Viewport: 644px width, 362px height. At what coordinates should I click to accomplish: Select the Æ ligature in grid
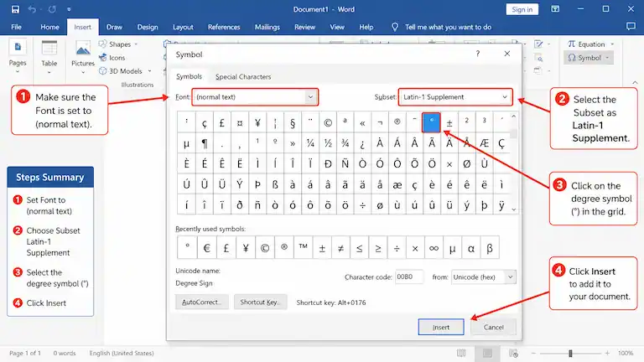click(x=484, y=142)
